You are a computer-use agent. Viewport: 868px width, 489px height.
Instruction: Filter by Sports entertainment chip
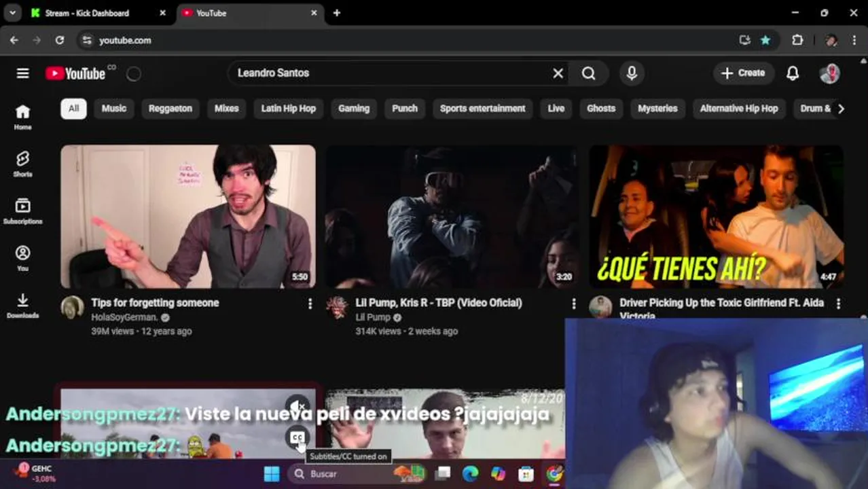483,109
